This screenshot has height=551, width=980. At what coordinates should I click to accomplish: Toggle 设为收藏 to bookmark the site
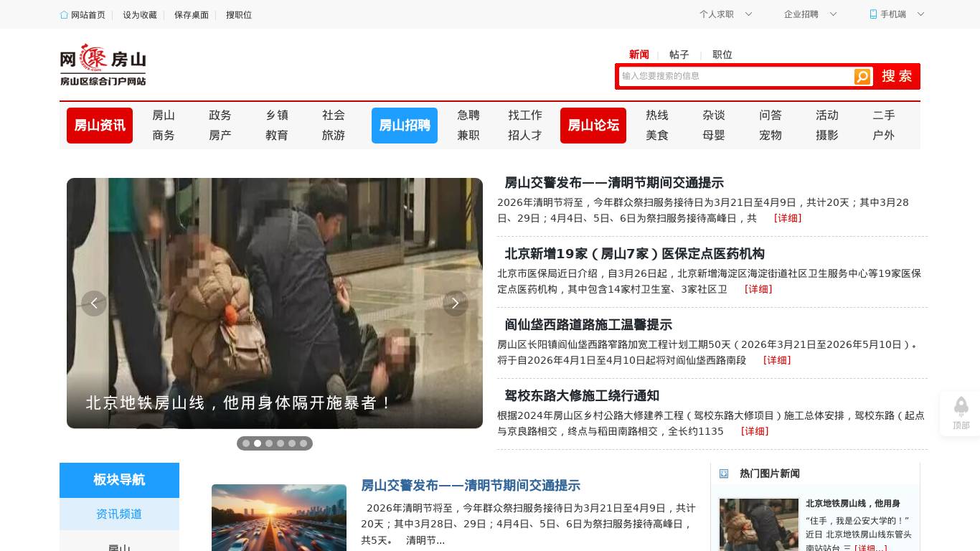click(139, 14)
